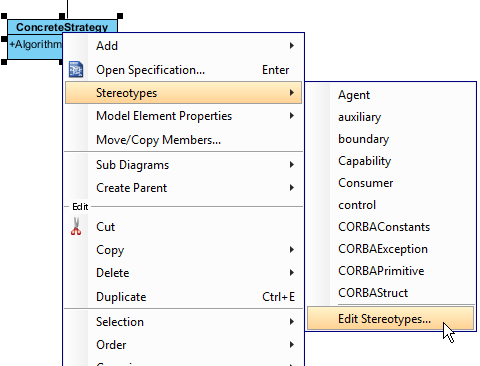The height and width of the screenshot is (366, 480).
Task: Open the Selection menu entry
Action: 183,322
